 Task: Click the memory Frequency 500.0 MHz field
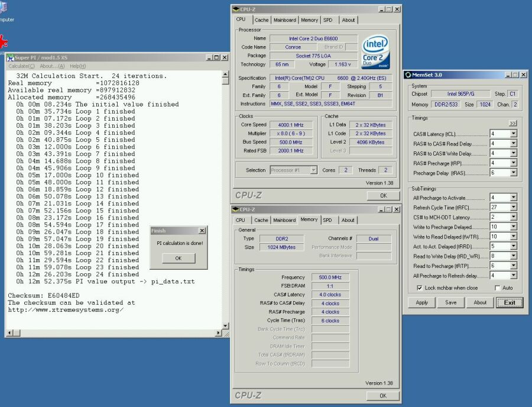(330, 277)
